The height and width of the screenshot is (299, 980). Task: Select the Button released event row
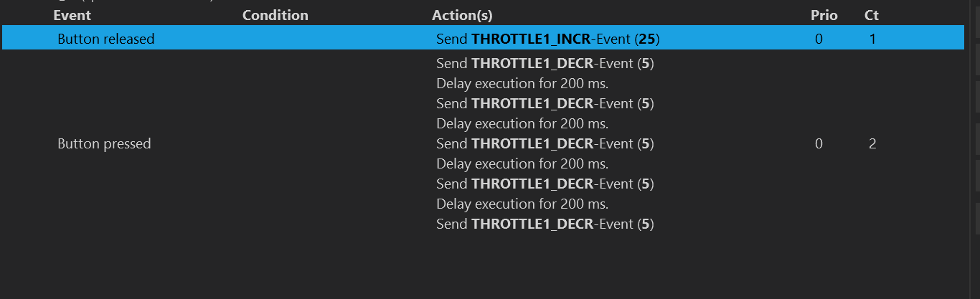tap(106, 39)
